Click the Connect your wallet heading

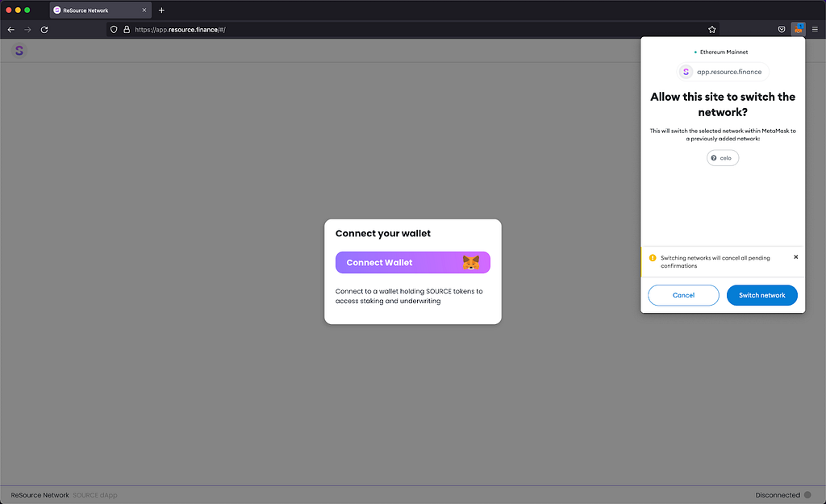tap(383, 233)
